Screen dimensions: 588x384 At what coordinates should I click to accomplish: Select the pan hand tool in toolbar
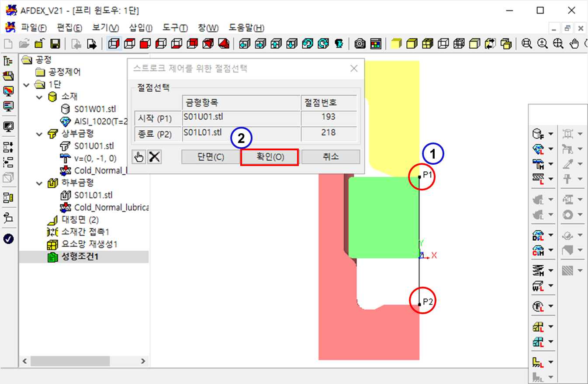coord(575,44)
